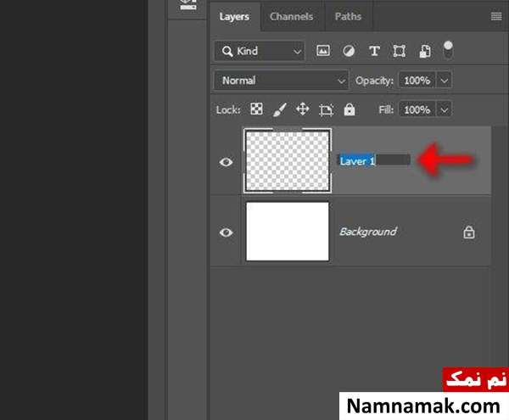Click the Fill 100% value field
509x420 pixels.
coord(417,109)
